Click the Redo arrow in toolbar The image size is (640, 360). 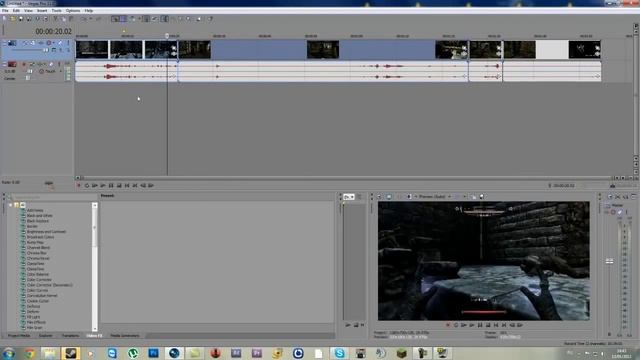98,19
